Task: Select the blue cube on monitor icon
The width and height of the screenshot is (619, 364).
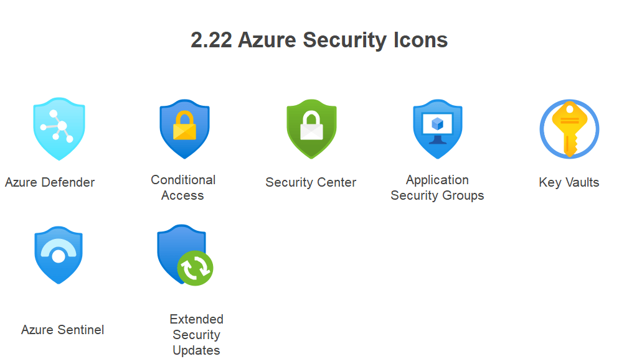Action: tap(437, 124)
